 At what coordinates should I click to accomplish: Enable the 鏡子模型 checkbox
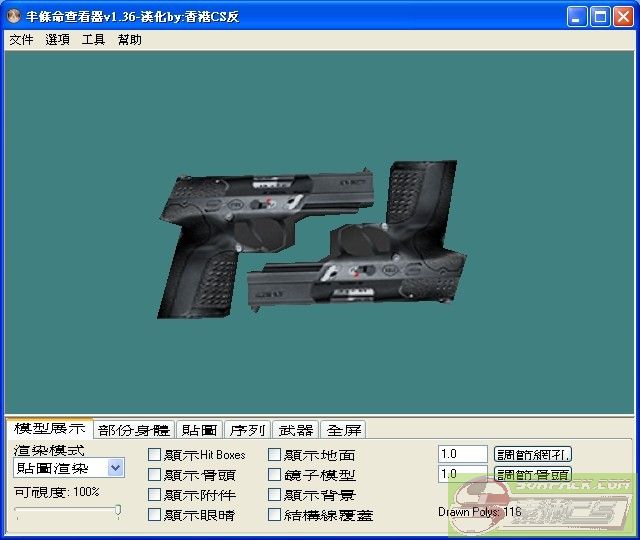[x=274, y=475]
